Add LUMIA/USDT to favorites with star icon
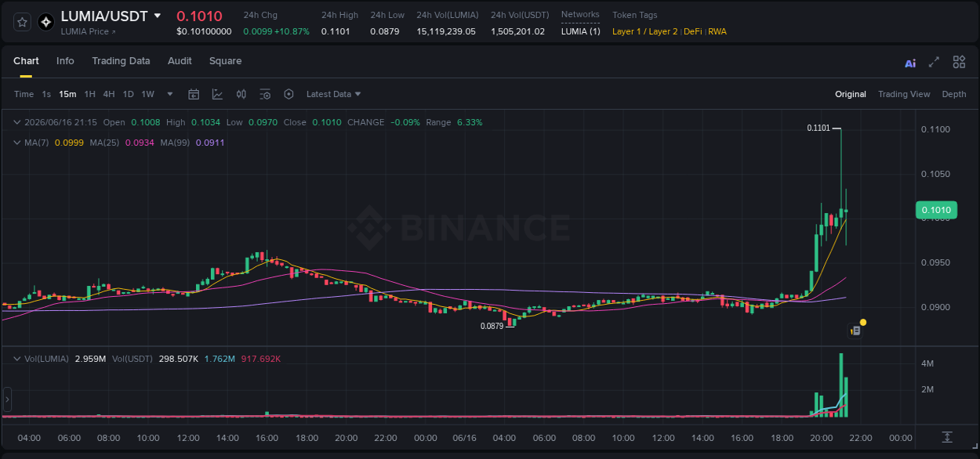This screenshot has height=459, width=980. tap(23, 22)
